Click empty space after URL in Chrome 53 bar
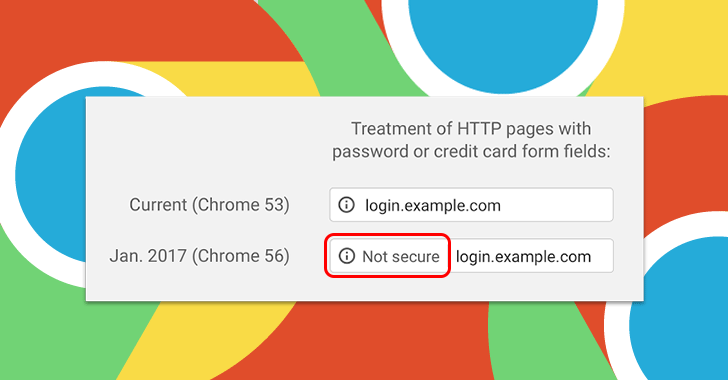This screenshot has width=728, height=380. [x=557, y=205]
